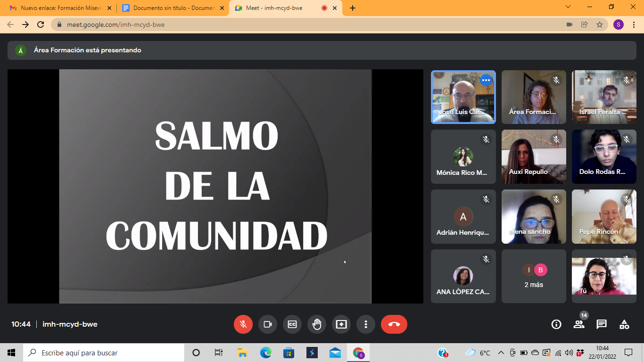Go back to the previous page
Image resolution: width=644 pixels, height=362 pixels.
pos(10,25)
